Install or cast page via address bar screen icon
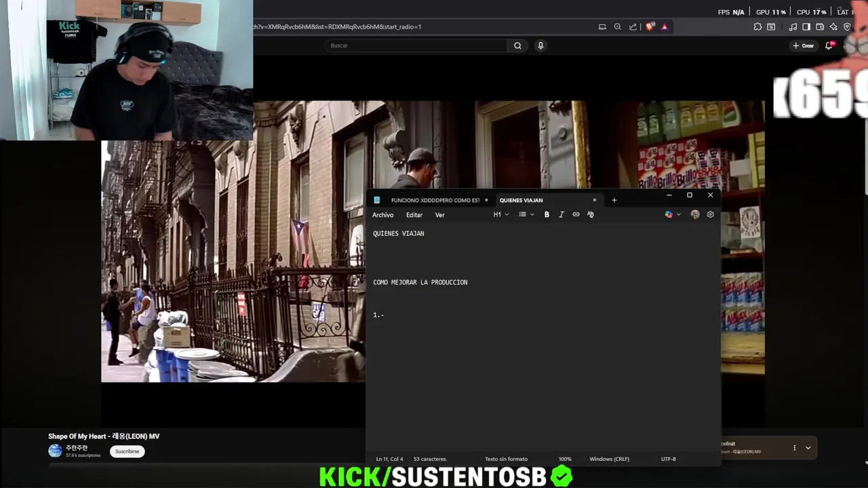 (602, 27)
